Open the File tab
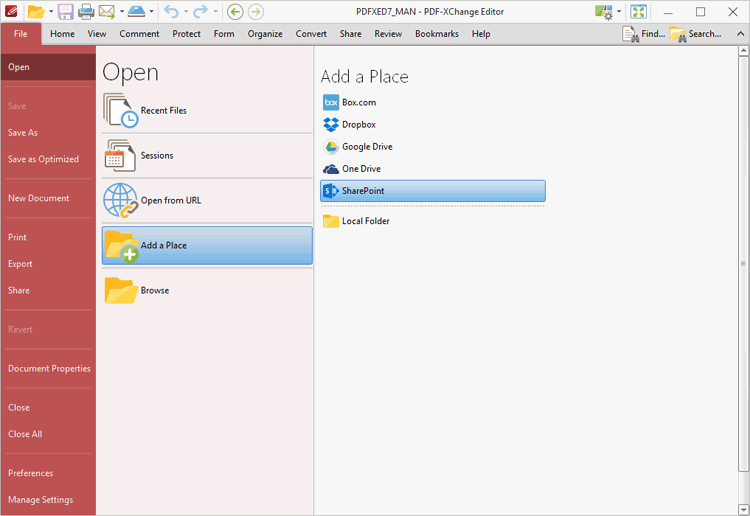 pyautogui.click(x=21, y=34)
